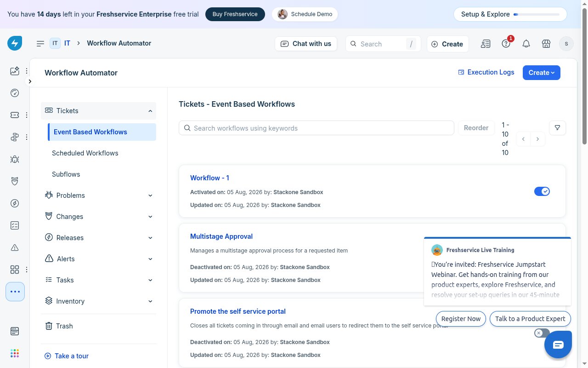Go to next page of workflows
The image size is (588, 368).
(x=538, y=139)
